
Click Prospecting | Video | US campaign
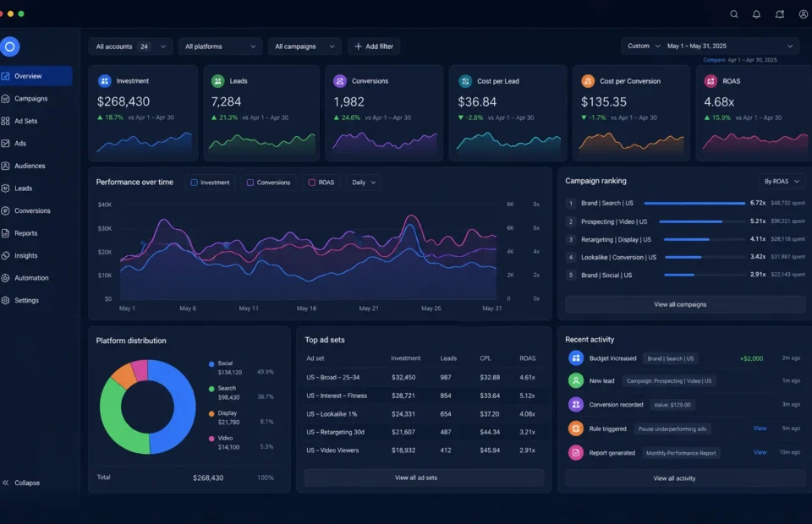click(614, 221)
